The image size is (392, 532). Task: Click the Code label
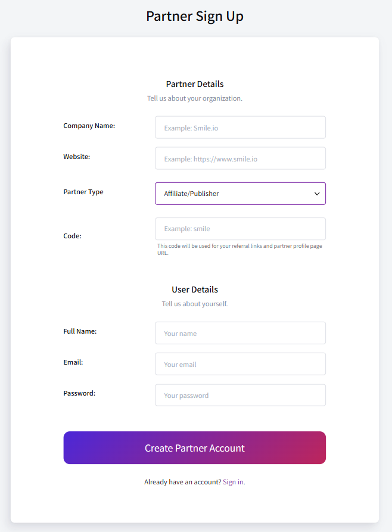point(72,235)
